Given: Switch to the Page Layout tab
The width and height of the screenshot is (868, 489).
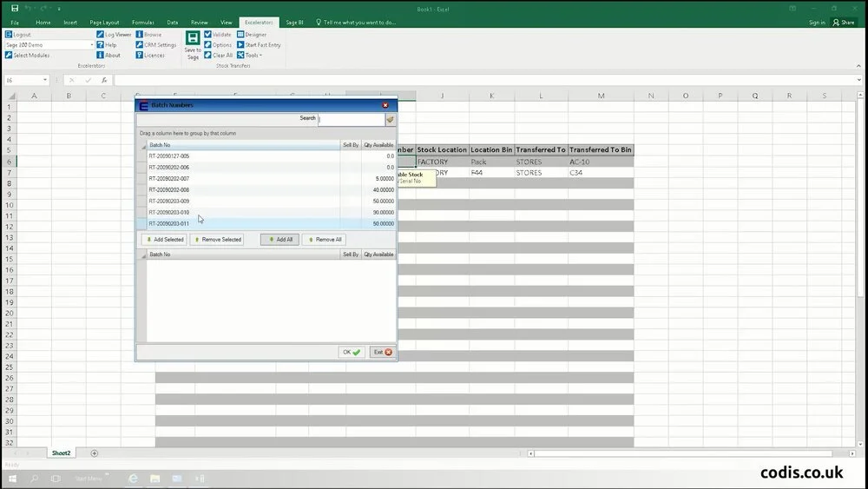Looking at the screenshot, I should tap(105, 23).
